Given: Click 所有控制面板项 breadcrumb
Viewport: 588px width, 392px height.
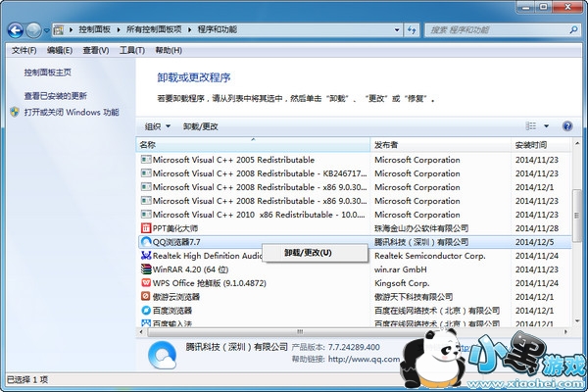Looking at the screenshot, I should click(x=154, y=29).
